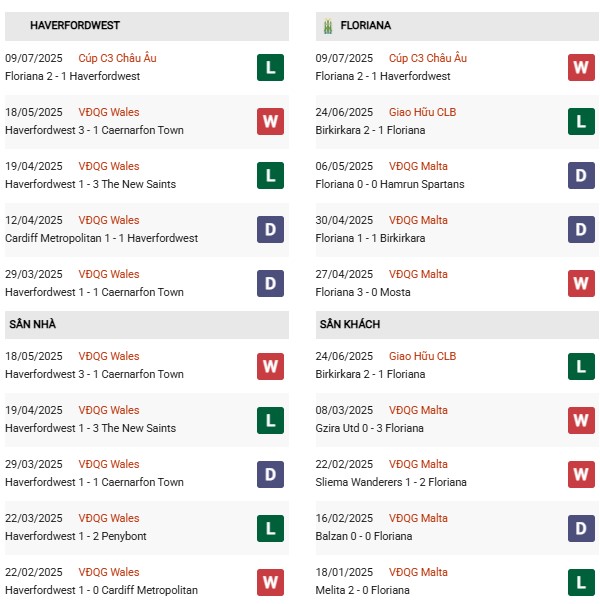
Task: Click D badge for Balzan 0-0 Floriana
Action: 581,527
